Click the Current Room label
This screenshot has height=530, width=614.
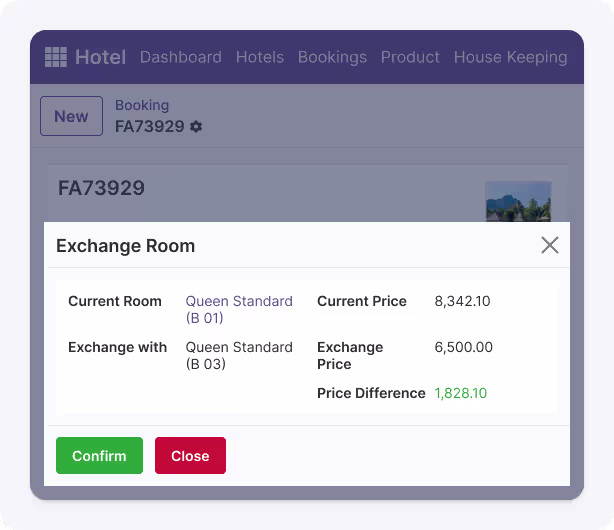(115, 301)
